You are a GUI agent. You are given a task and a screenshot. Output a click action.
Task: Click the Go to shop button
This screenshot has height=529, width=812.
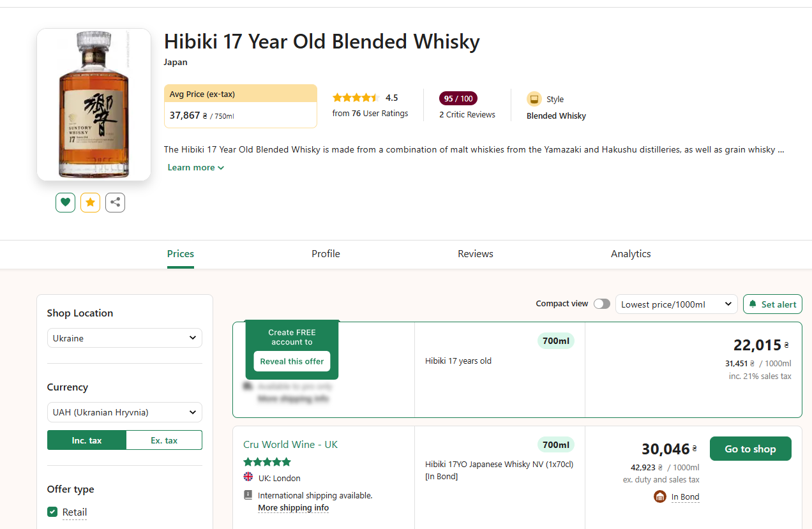(750, 449)
